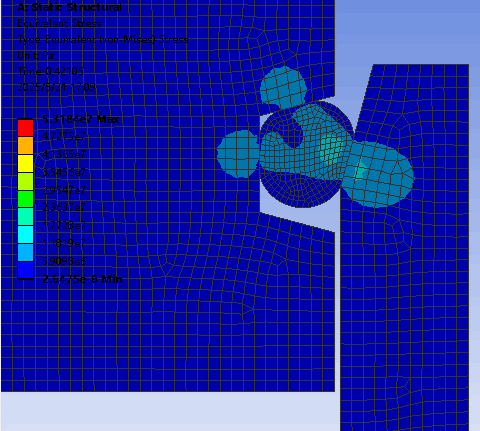The height and width of the screenshot is (431, 480).
Task: Click the A: Static Structural title text
Action: pos(69,7)
